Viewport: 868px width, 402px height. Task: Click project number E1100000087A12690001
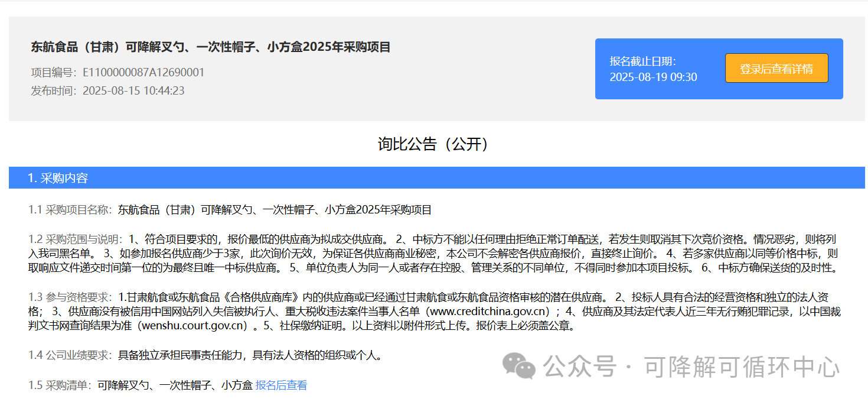click(143, 73)
